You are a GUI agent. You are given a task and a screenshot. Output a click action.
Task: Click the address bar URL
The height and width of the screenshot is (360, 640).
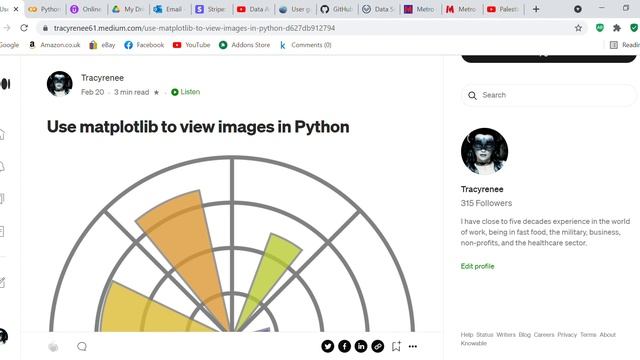(x=194, y=28)
